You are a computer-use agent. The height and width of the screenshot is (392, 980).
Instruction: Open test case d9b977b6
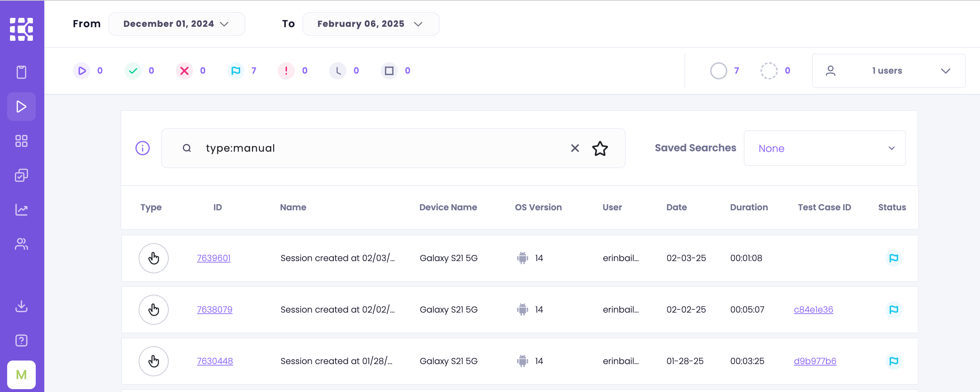point(815,361)
